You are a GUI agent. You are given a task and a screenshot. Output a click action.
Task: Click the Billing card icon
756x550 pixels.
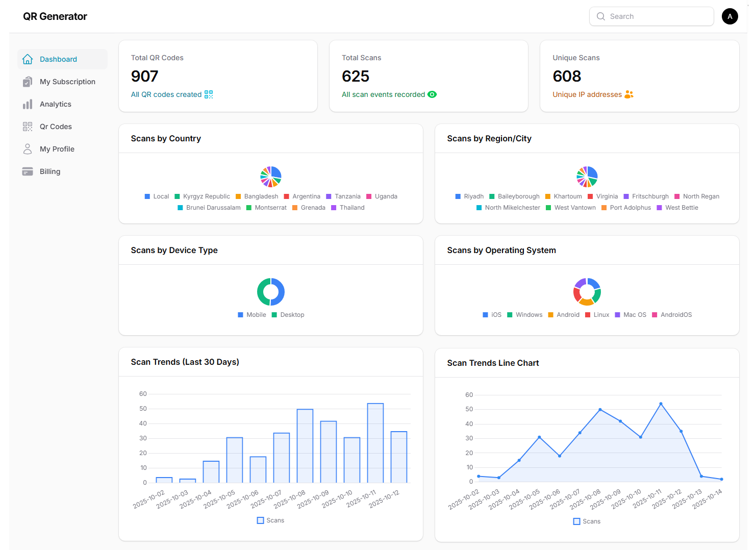(x=28, y=171)
